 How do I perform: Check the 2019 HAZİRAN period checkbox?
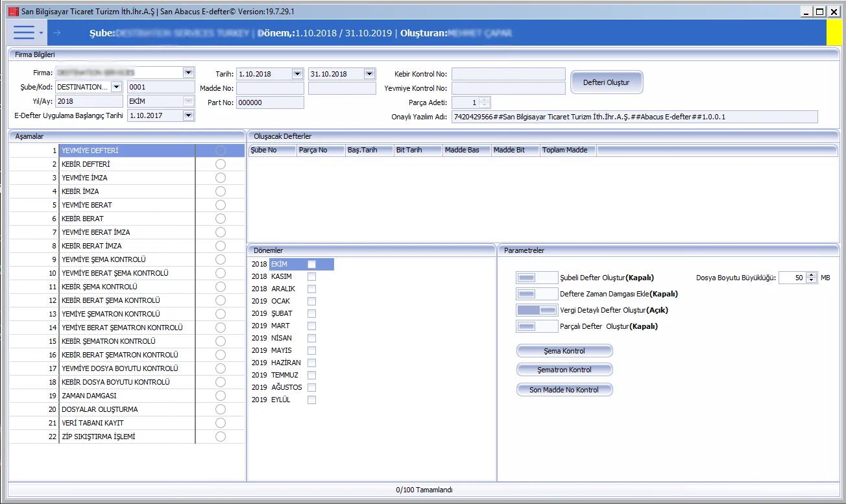pyautogui.click(x=312, y=363)
